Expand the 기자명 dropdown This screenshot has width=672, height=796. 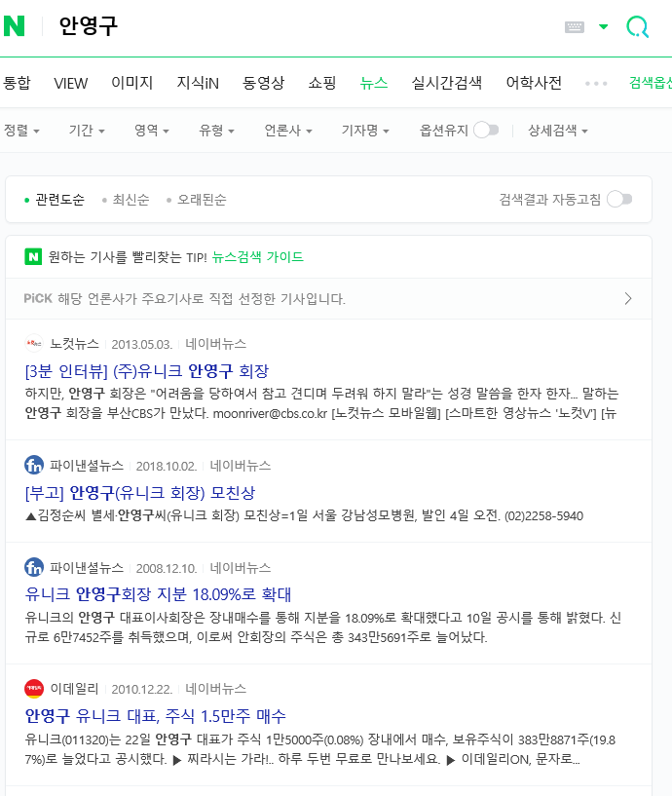tap(365, 131)
